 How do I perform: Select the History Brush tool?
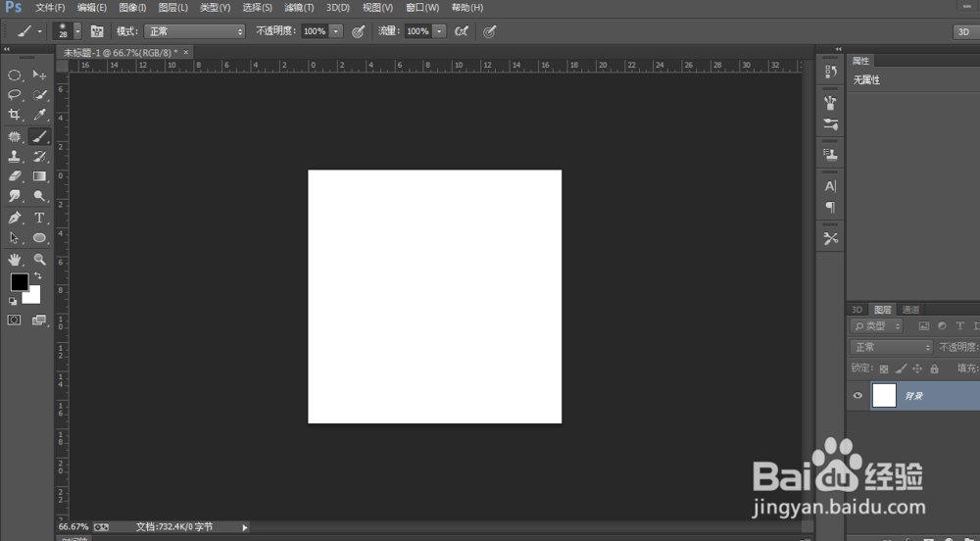pos(39,156)
